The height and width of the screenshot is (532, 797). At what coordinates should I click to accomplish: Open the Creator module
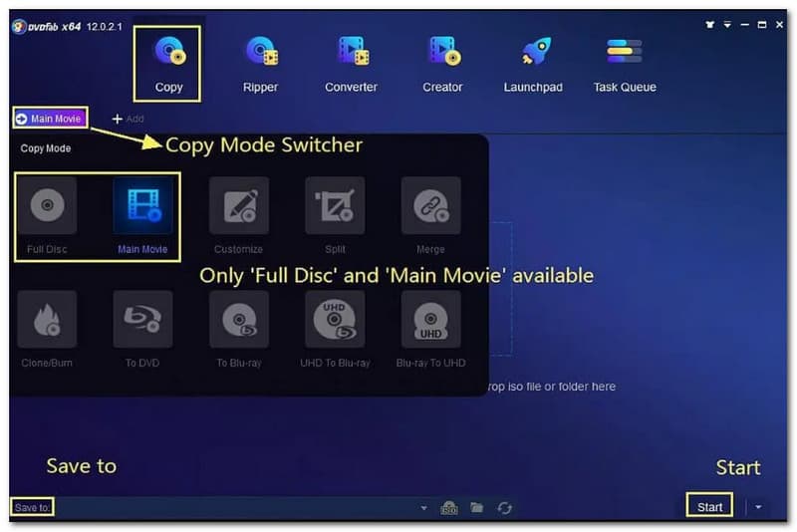(442, 64)
